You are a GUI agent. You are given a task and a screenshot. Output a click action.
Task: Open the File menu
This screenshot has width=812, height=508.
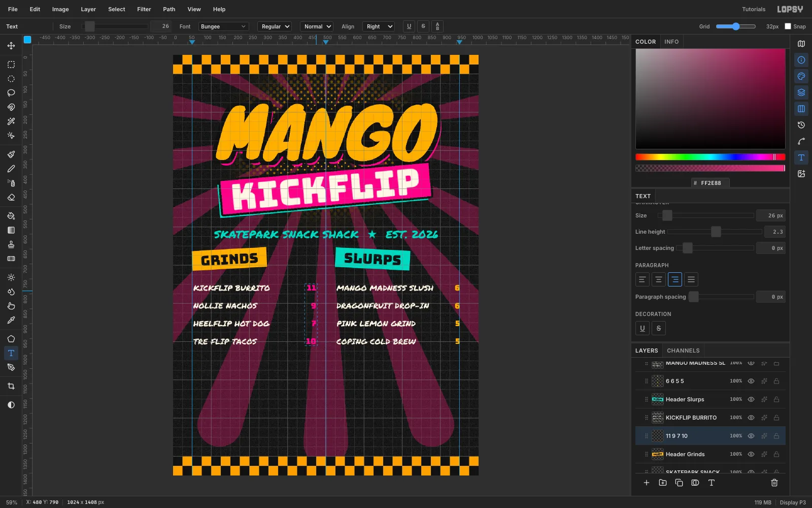pos(13,9)
